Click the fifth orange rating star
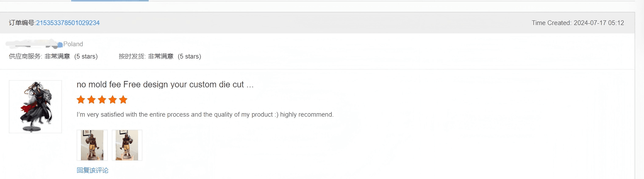Image resolution: width=644 pixels, height=179 pixels. click(123, 100)
